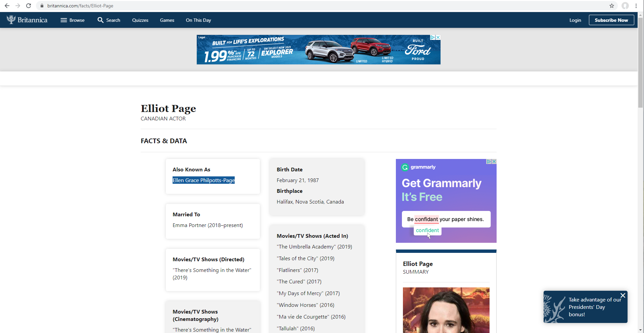Bookmark this page with the star icon
Screen dimensions: 644x333
(612, 6)
